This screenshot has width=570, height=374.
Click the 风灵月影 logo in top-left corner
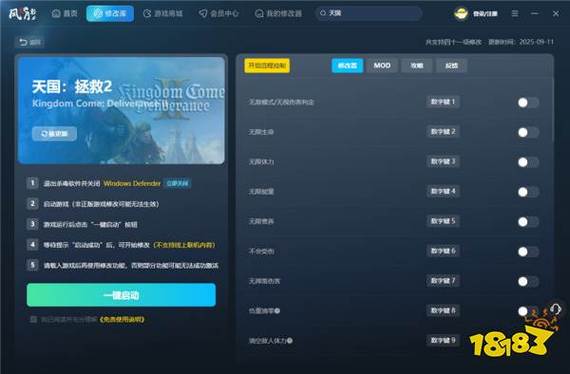23,14
